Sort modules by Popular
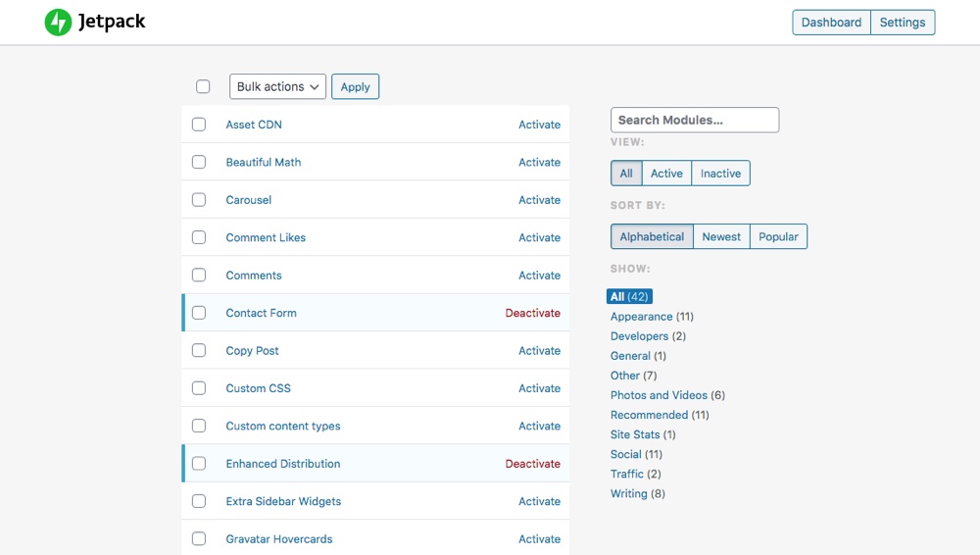Viewport: 980px width, 555px height. (x=778, y=236)
